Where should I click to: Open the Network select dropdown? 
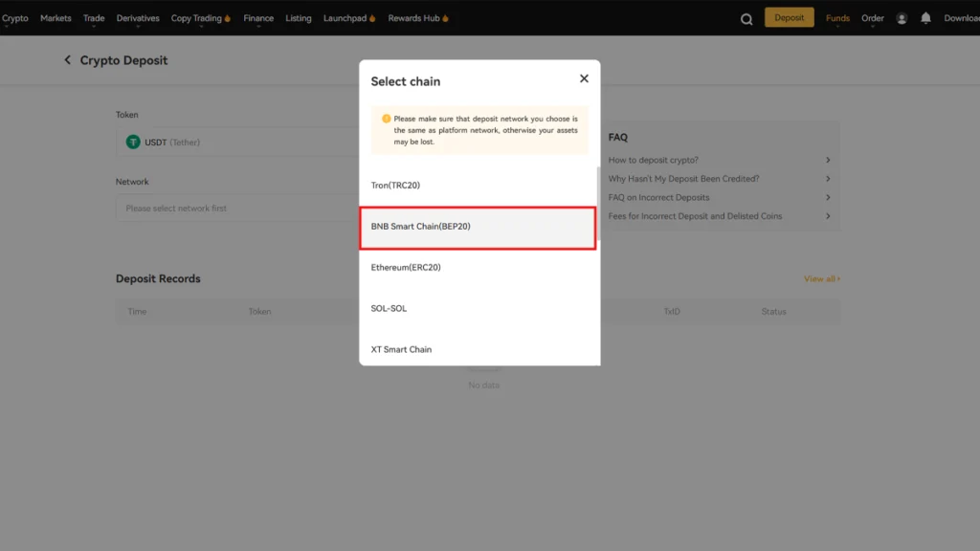point(237,208)
